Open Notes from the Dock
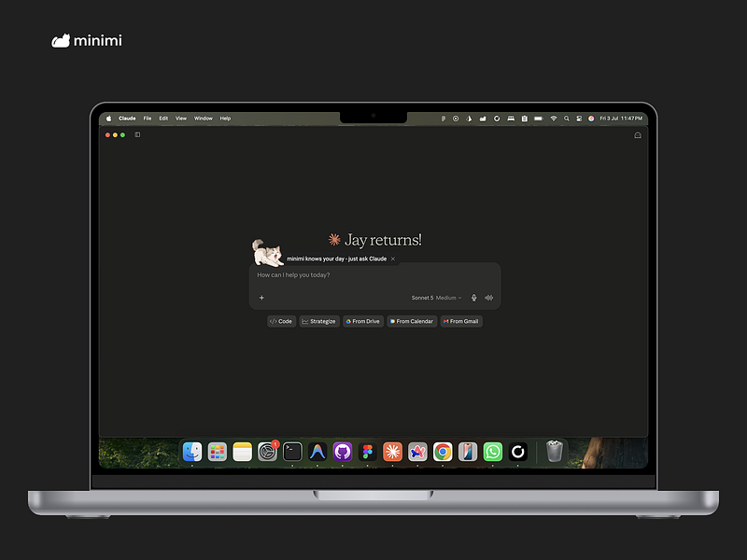Viewport: 747px width, 560px height. 243,452
